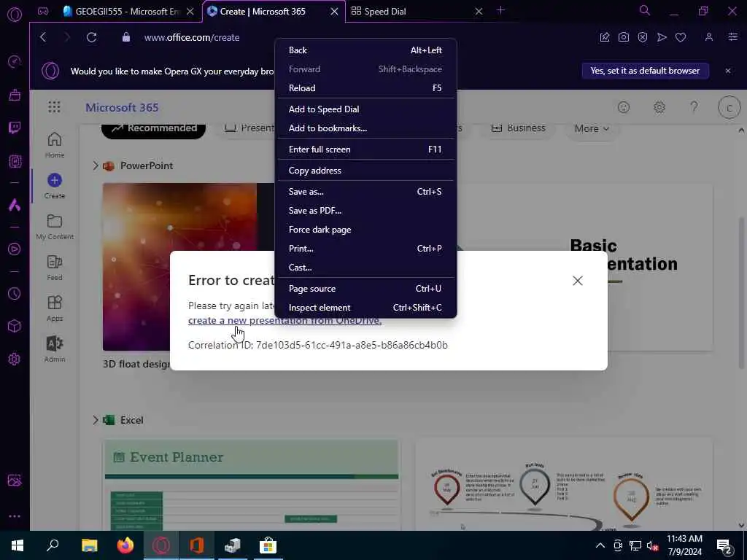Click the feedback smiley icon
747x560 pixels.
tap(624, 107)
